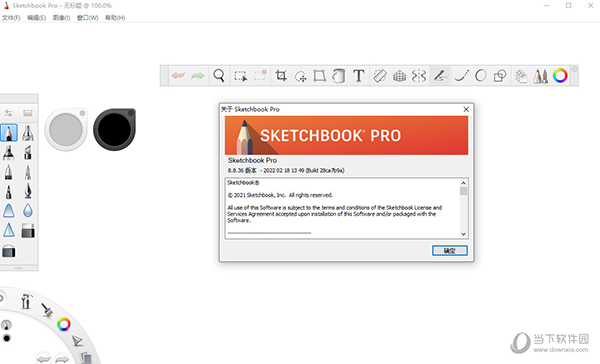
Task: Click the Redo arrow in the top toolbar
Action: (198, 76)
